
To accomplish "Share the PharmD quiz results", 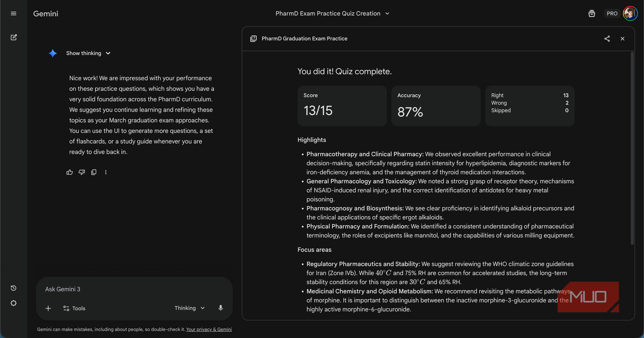I will pyautogui.click(x=607, y=39).
